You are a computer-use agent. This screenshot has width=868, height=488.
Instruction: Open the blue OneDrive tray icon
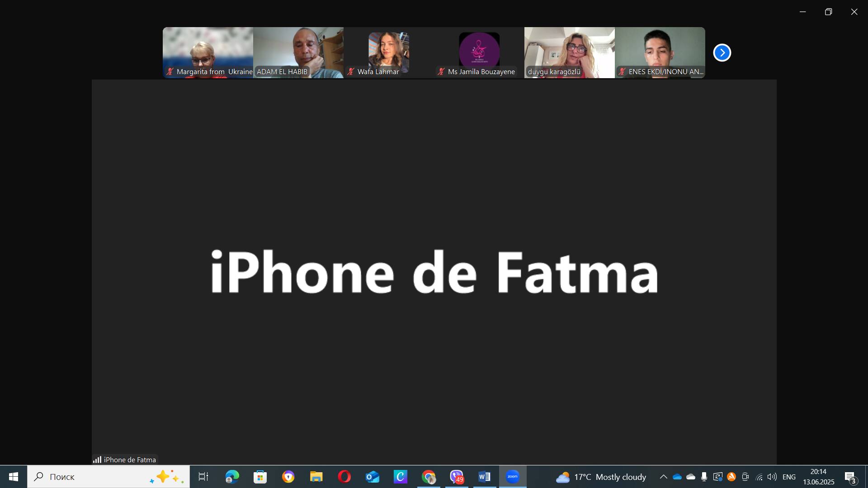677,477
